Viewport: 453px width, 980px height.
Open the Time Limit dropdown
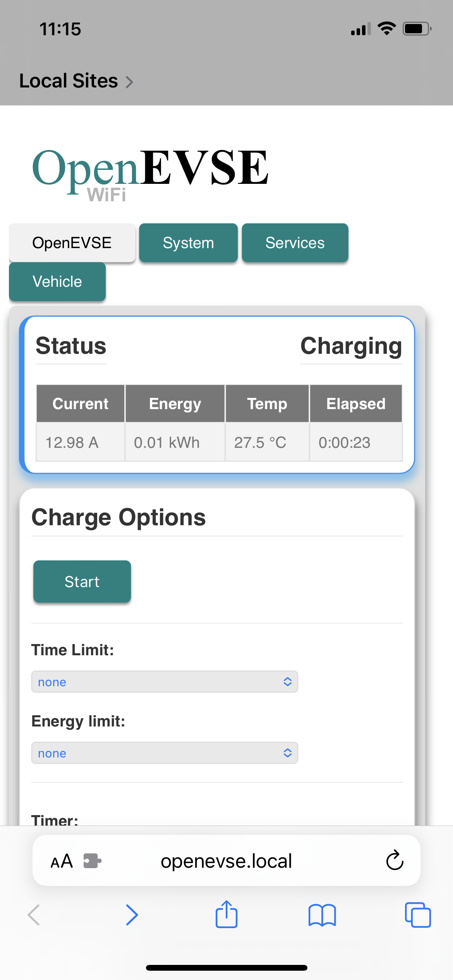click(164, 682)
